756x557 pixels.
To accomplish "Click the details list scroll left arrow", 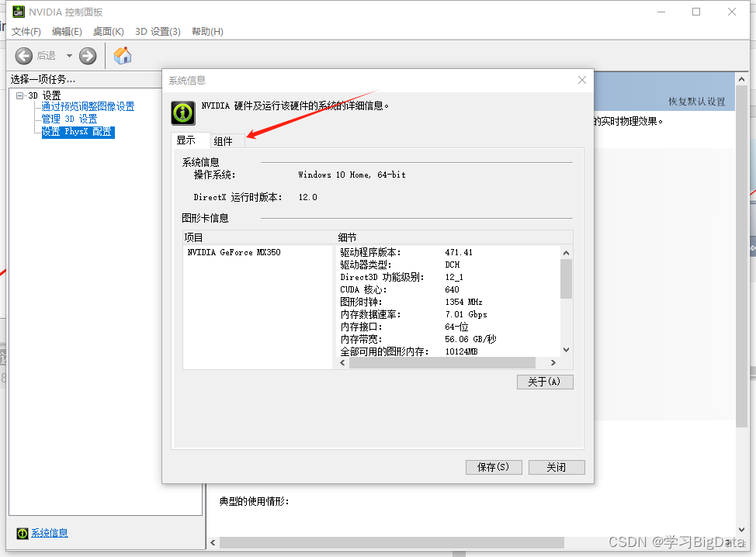I will 343,363.
